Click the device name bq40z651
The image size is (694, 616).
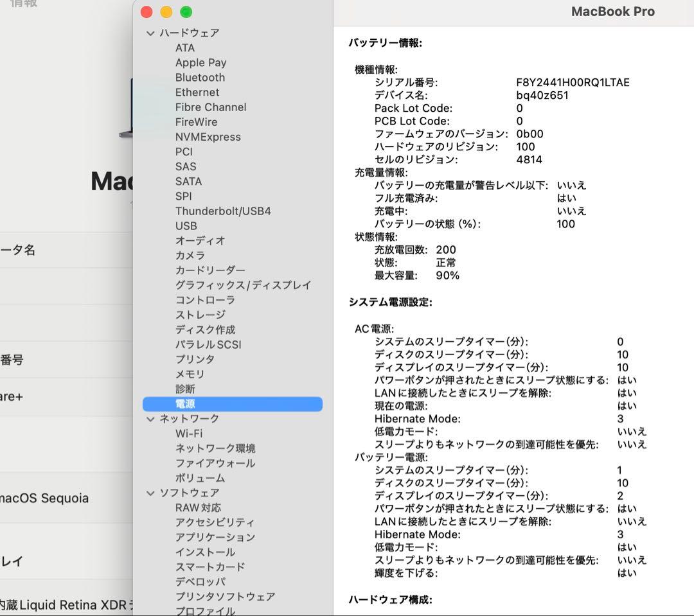542,96
